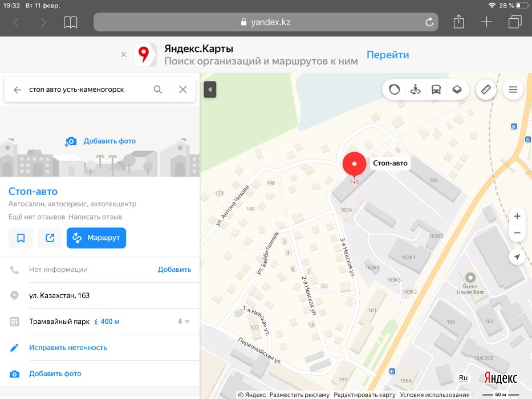Image resolution: width=532 pixels, height=399 pixels.
Task: Report an error via Исправить неточность
Action: [68, 348]
